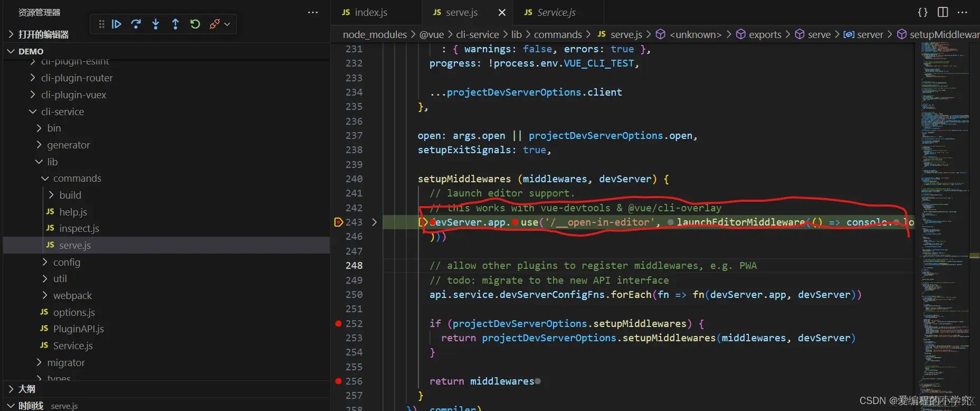Toggle the current-line breakpoint at line 243

[x=339, y=222]
